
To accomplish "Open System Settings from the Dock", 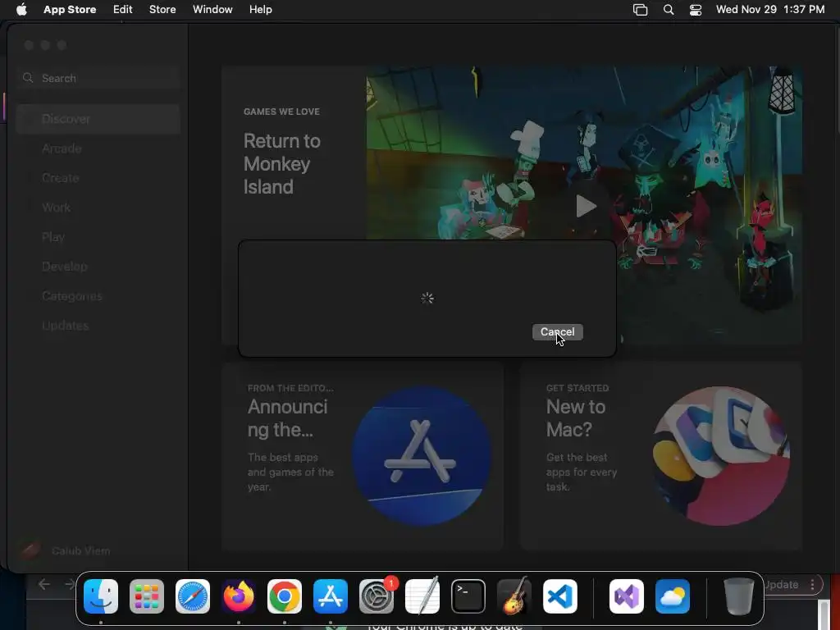I will [x=376, y=596].
